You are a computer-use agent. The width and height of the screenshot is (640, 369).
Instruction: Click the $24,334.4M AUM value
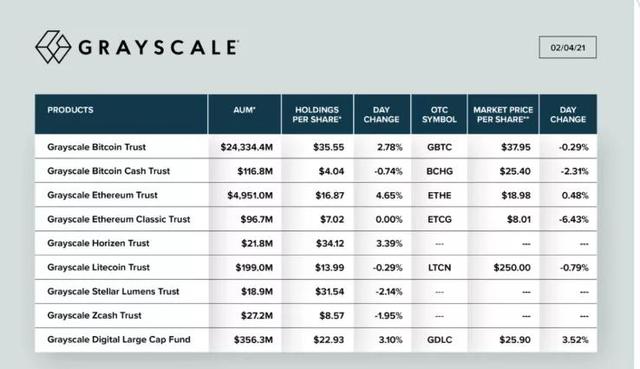pyautogui.click(x=247, y=147)
